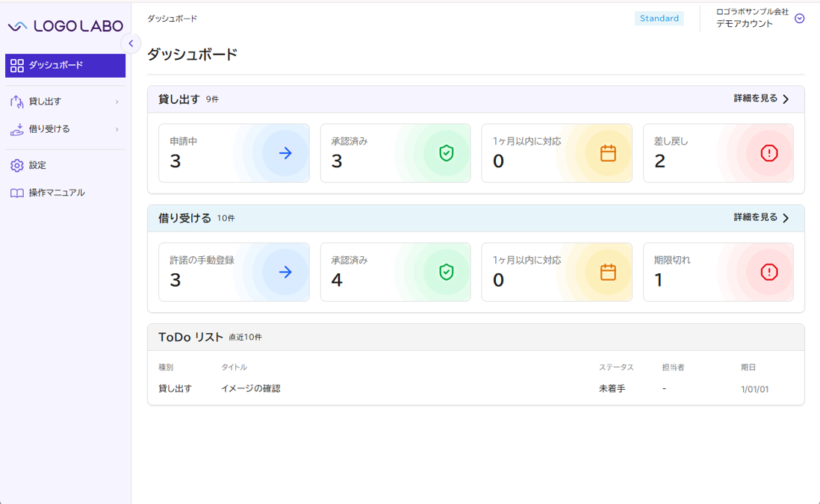Click chevron beside 貸し出す 詳細を見る
The image size is (820, 504).
pyautogui.click(x=786, y=99)
